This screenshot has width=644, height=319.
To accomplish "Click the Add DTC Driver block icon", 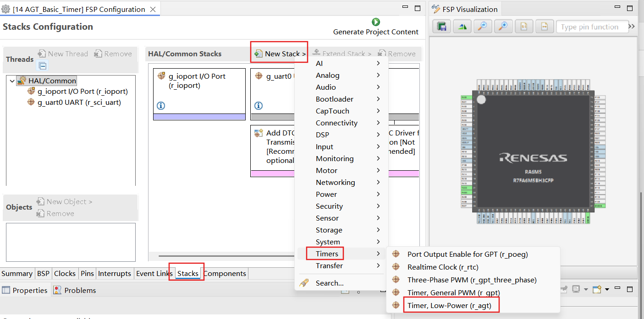I will tap(259, 133).
